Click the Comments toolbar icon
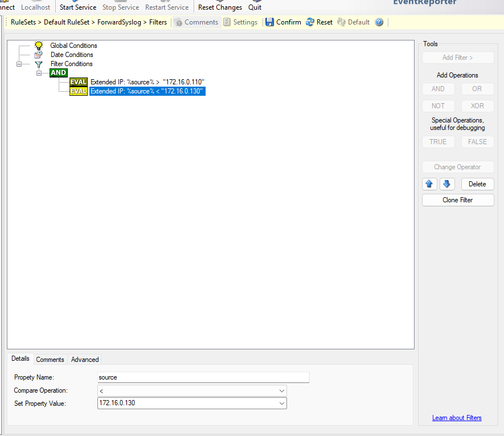The height and width of the screenshot is (436, 504). 178,22
